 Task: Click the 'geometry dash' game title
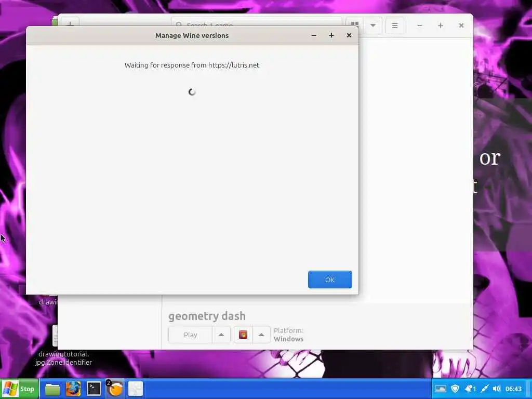[207, 316]
